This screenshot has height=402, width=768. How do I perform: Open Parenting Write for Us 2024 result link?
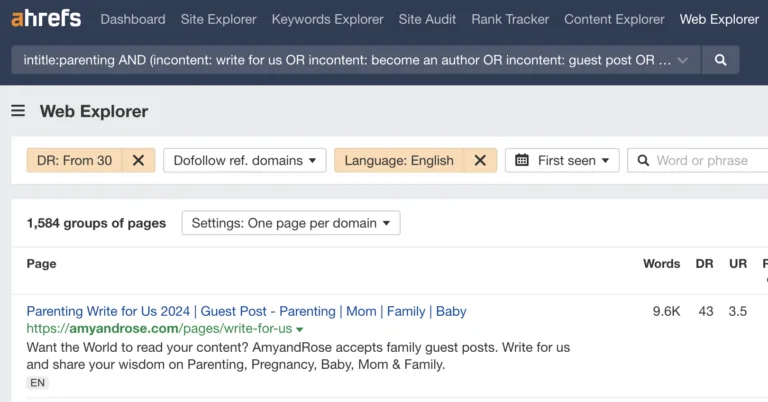pos(246,311)
